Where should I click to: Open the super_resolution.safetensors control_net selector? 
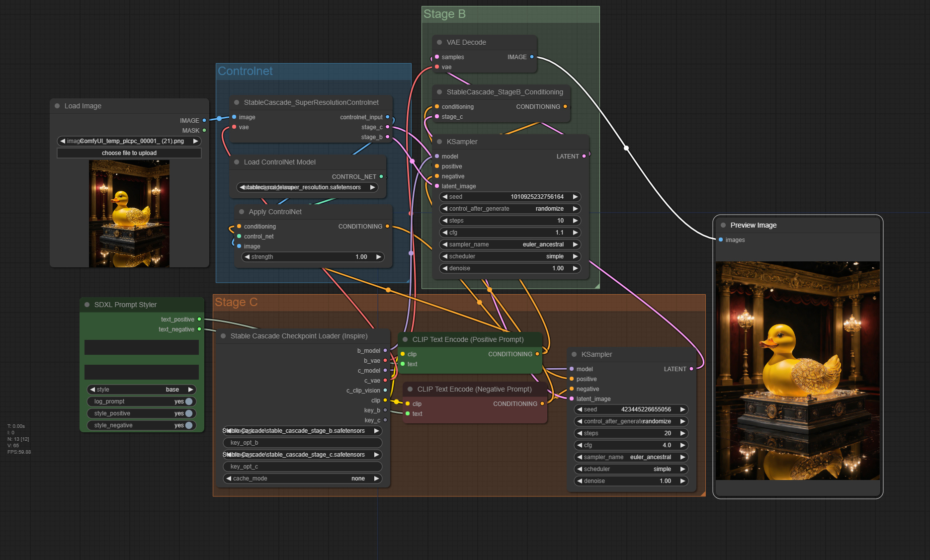[x=307, y=187]
